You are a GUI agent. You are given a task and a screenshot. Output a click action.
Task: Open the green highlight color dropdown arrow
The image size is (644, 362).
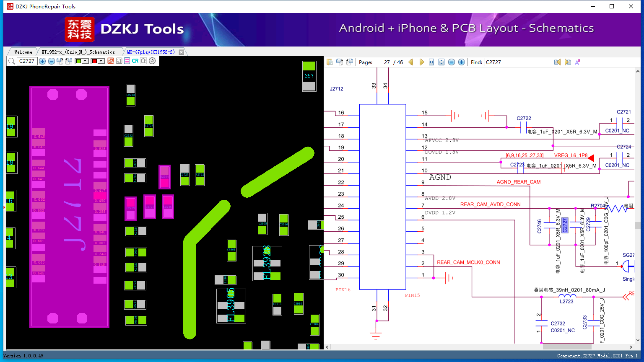[85, 61]
